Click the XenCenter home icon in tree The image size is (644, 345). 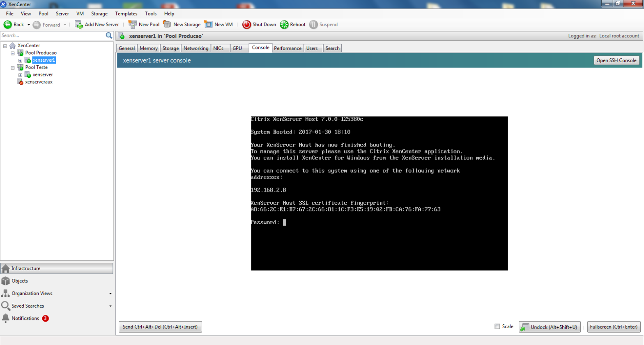12,46
